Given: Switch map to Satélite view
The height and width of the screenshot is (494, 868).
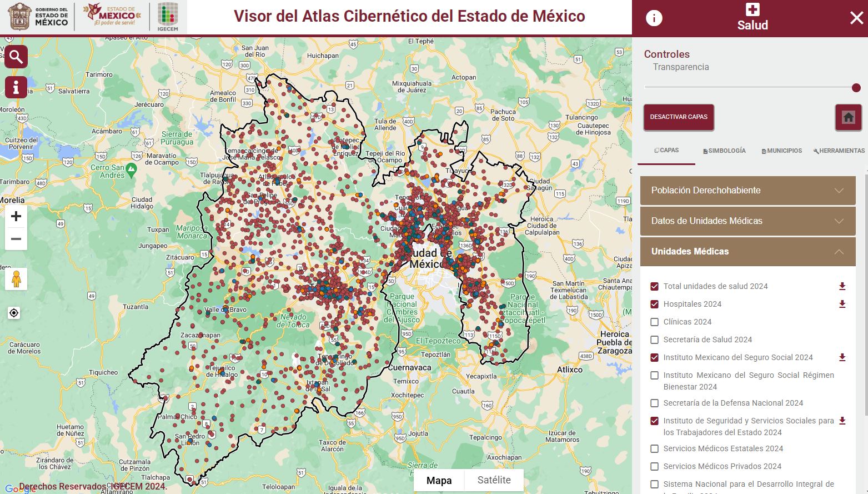Looking at the screenshot, I should (494, 480).
